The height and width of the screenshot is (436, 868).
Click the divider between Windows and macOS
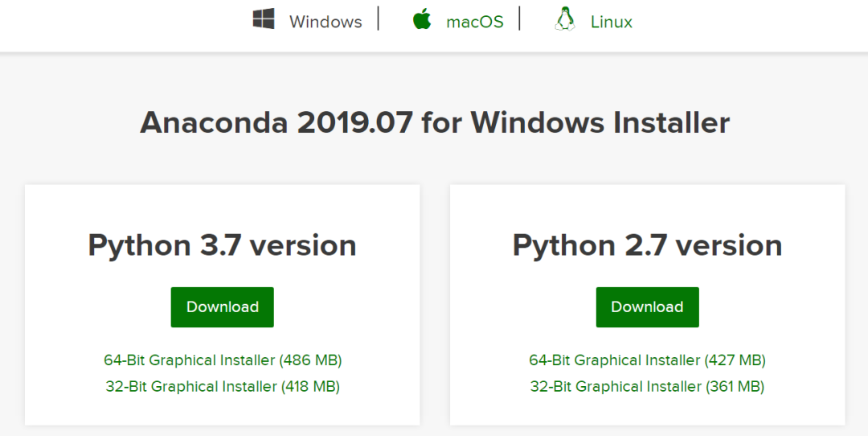pyautogui.click(x=379, y=19)
